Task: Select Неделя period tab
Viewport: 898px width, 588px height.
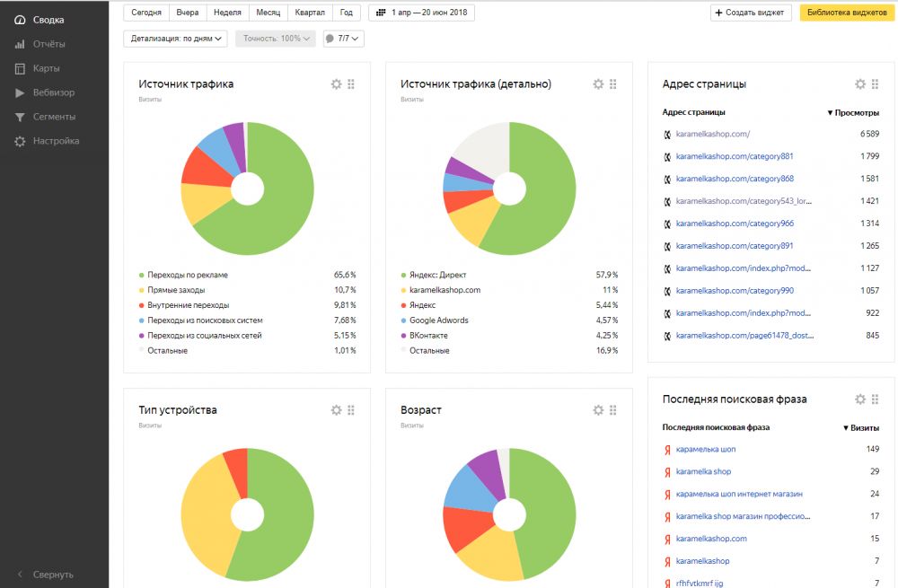Action: [227, 12]
